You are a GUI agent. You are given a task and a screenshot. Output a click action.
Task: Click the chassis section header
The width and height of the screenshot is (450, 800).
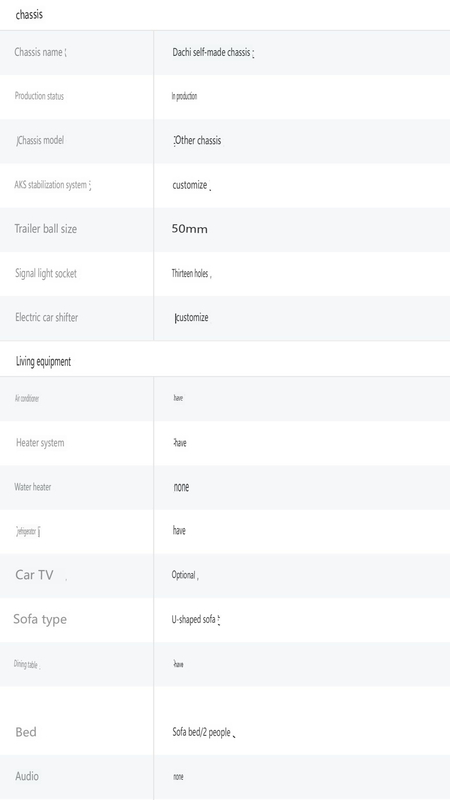pyautogui.click(x=29, y=15)
